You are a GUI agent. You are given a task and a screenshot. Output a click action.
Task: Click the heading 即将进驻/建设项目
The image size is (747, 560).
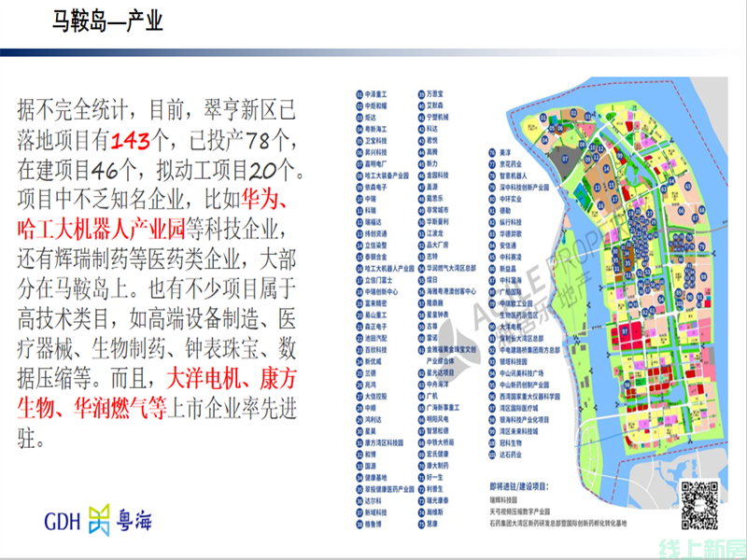(520, 487)
